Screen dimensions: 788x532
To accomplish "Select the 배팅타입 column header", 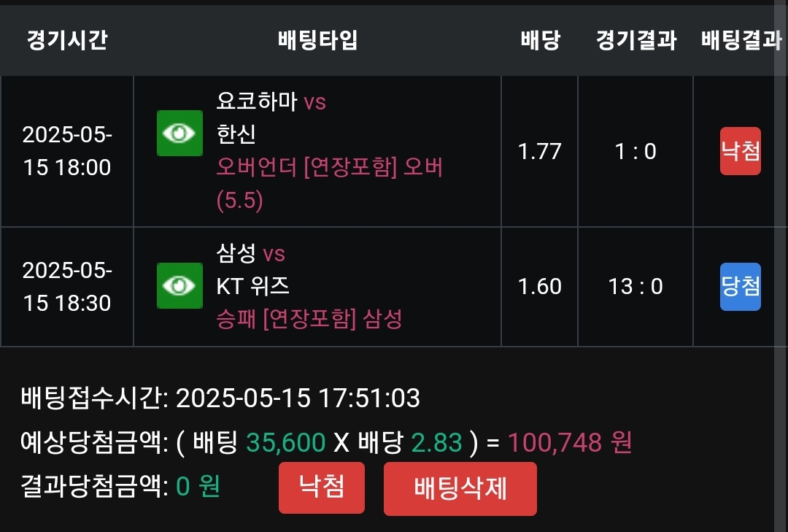I will (x=317, y=40).
